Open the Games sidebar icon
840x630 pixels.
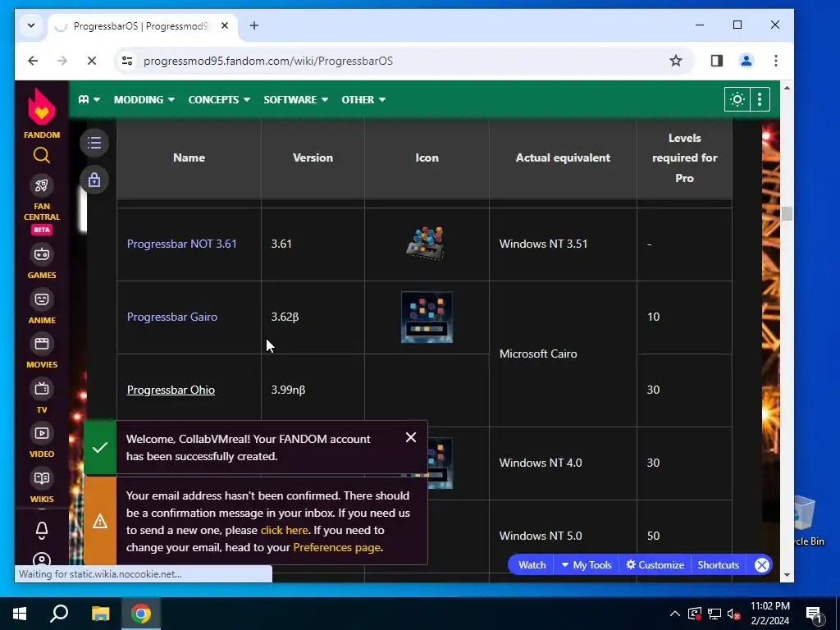point(41,254)
